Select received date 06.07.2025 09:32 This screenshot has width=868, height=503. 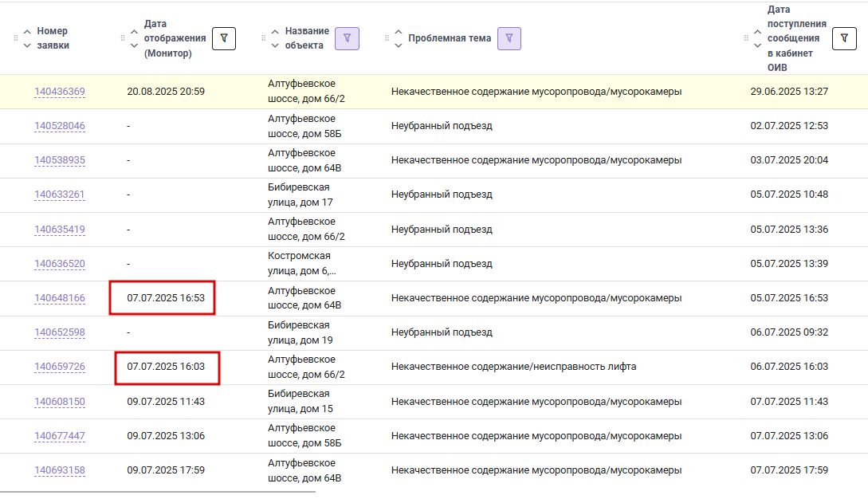pos(789,332)
